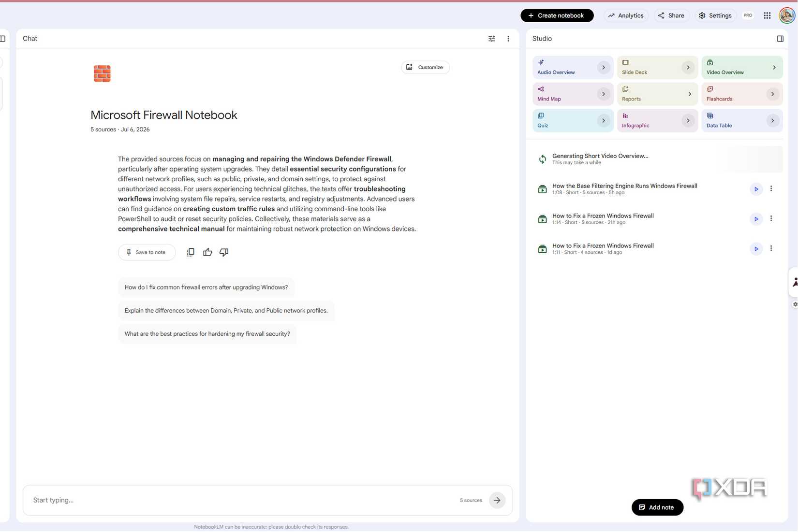Viewport: 798px width, 532px height.
Task: Play the 1:11 Frozen Windows Firewall video
Action: 756,249
